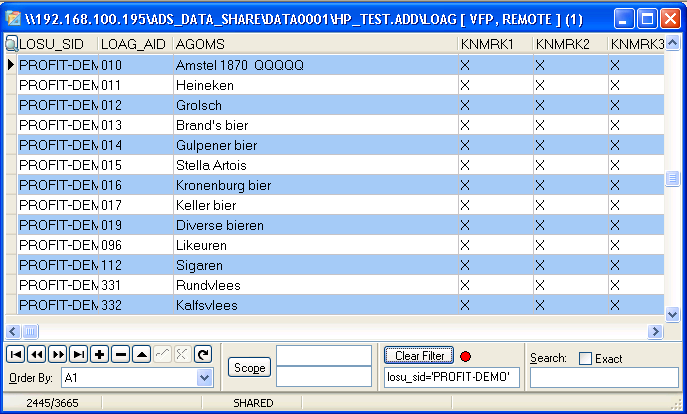Select the Kronenburg bier cell

coord(315,185)
